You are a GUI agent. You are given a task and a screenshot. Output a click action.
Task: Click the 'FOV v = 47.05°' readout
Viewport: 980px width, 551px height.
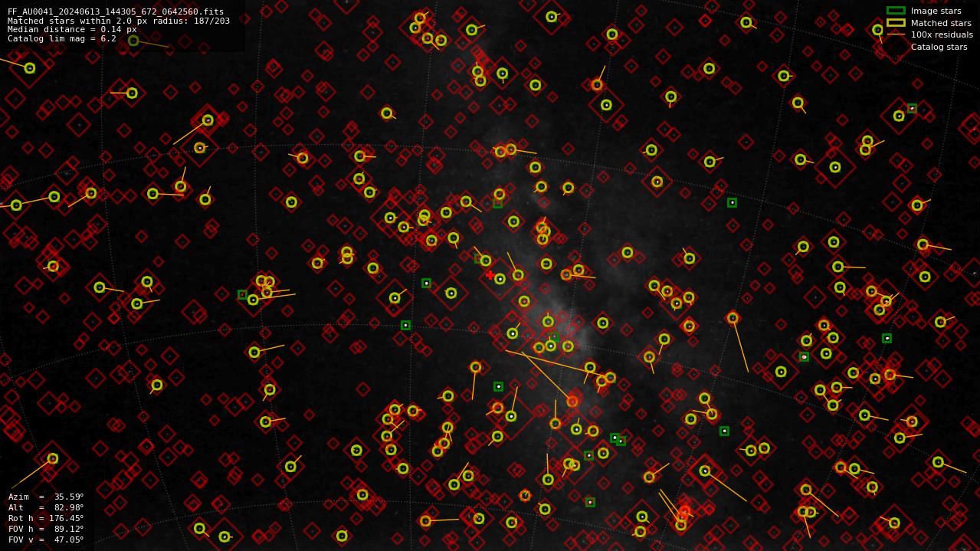click(x=46, y=540)
